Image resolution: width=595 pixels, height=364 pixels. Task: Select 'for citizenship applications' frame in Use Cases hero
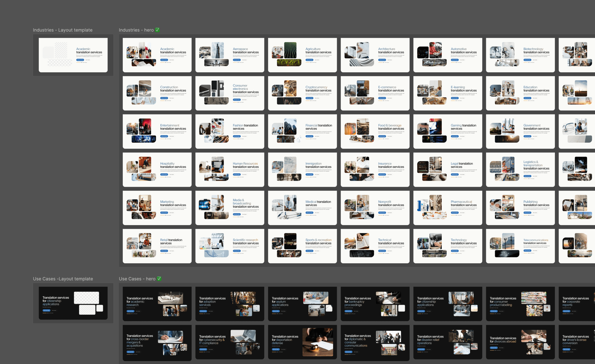pyautogui.click(x=448, y=304)
